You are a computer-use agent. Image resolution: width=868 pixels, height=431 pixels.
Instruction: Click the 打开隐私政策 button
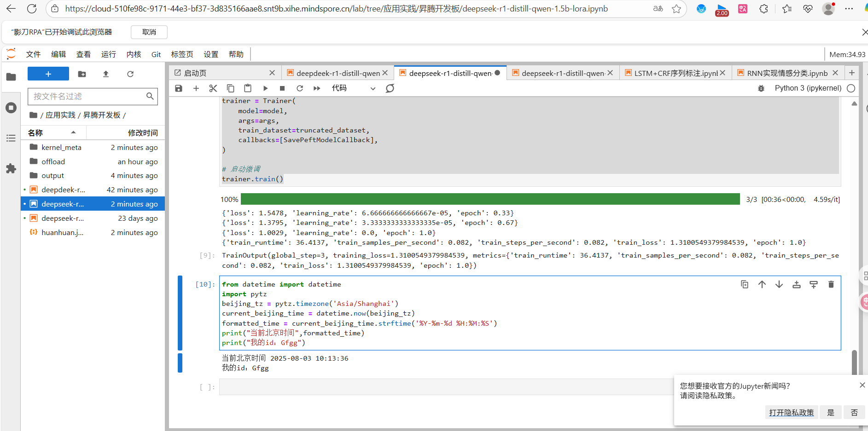791,413
